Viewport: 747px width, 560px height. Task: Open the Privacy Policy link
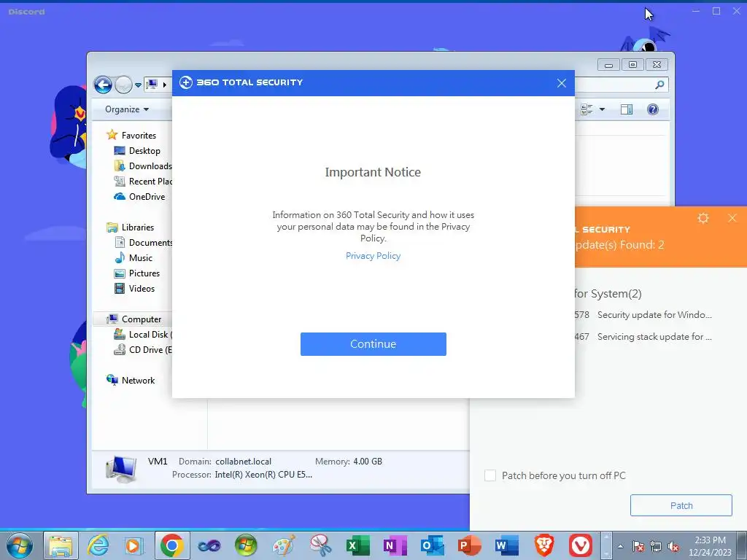click(x=373, y=256)
